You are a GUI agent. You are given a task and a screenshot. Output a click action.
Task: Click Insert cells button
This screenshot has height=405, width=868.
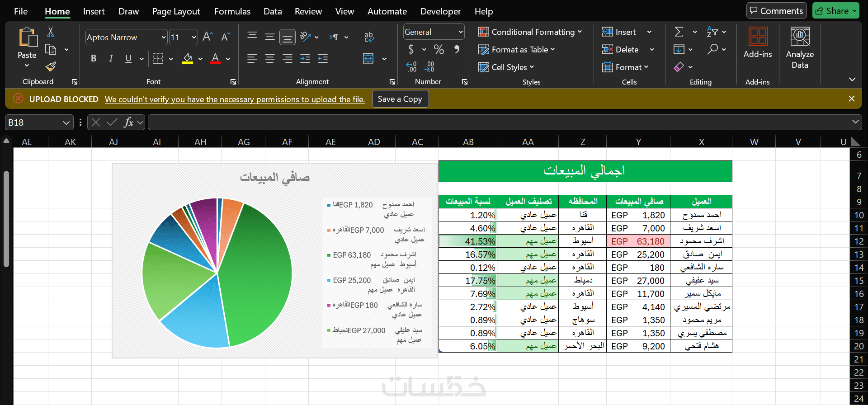tap(619, 32)
